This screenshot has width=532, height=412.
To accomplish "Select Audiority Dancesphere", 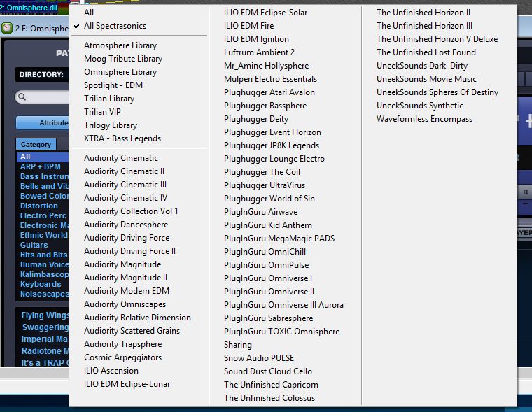I will click(126, 225).
